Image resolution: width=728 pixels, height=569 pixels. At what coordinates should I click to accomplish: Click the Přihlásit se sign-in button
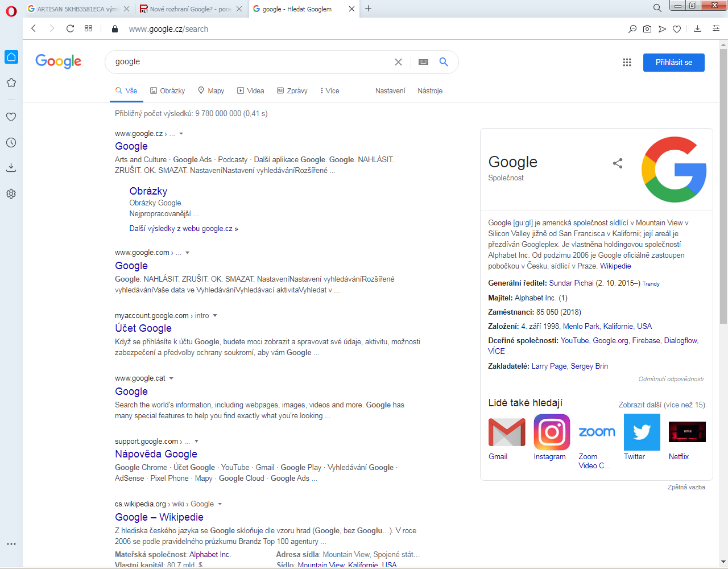pos(674,63)
